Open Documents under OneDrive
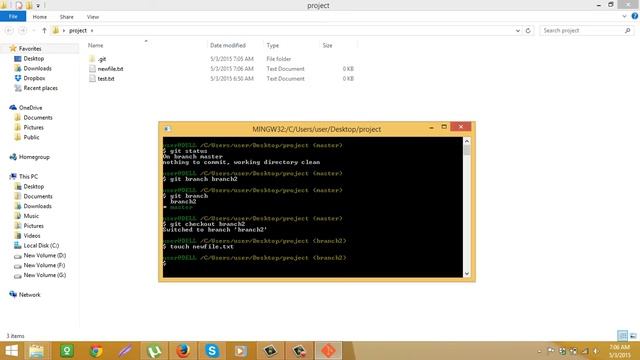 (x=38, y=118)
